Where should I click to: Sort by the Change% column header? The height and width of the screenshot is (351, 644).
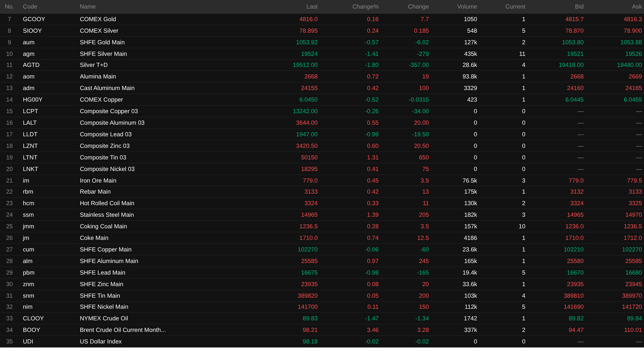pos(365,7)
